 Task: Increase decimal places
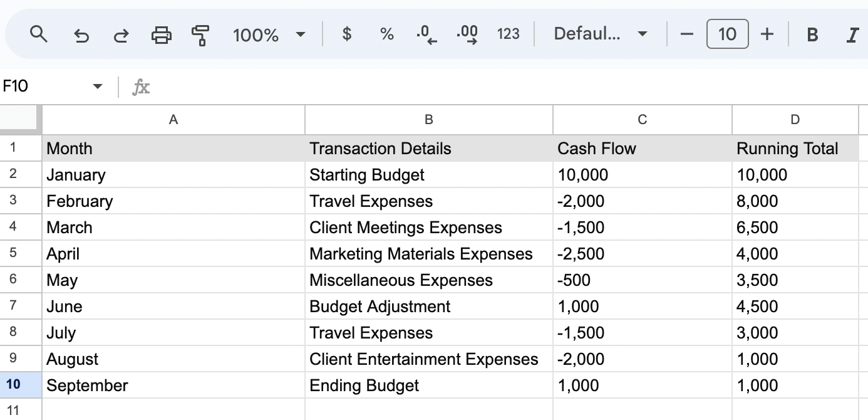click(x=467, y=34)
